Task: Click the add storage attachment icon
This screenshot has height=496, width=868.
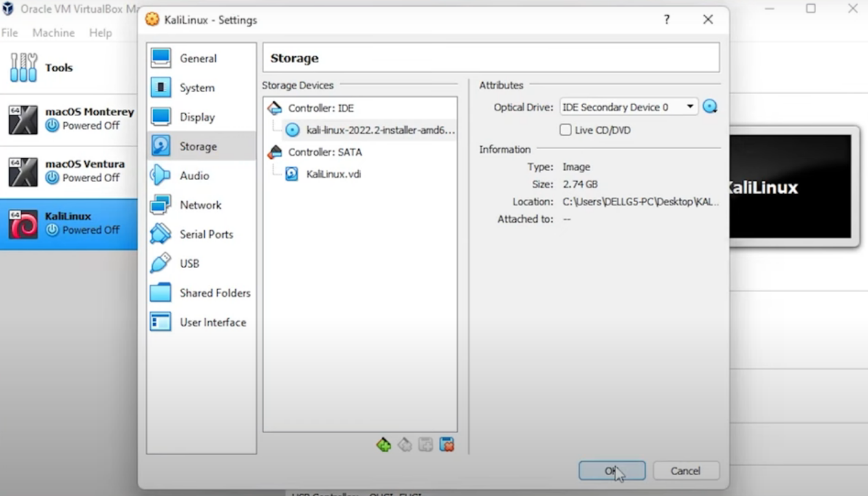Action: (426, 445)
